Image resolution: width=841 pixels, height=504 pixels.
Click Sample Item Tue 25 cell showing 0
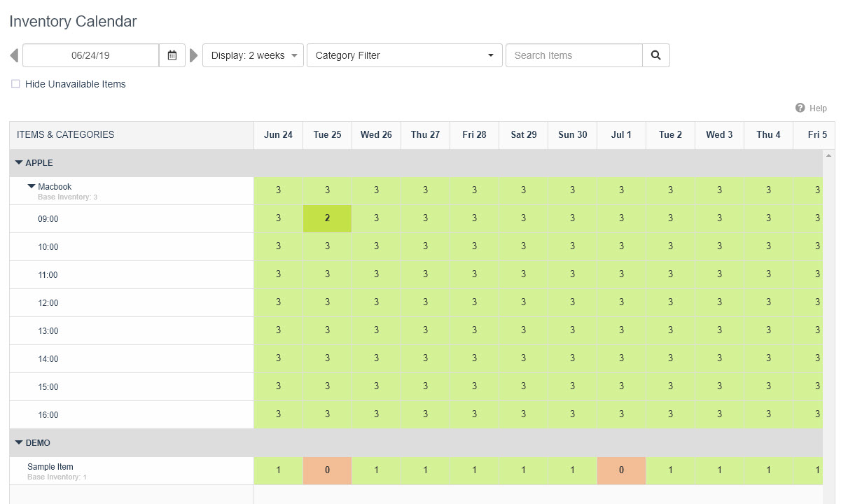[x=327, y=470]
